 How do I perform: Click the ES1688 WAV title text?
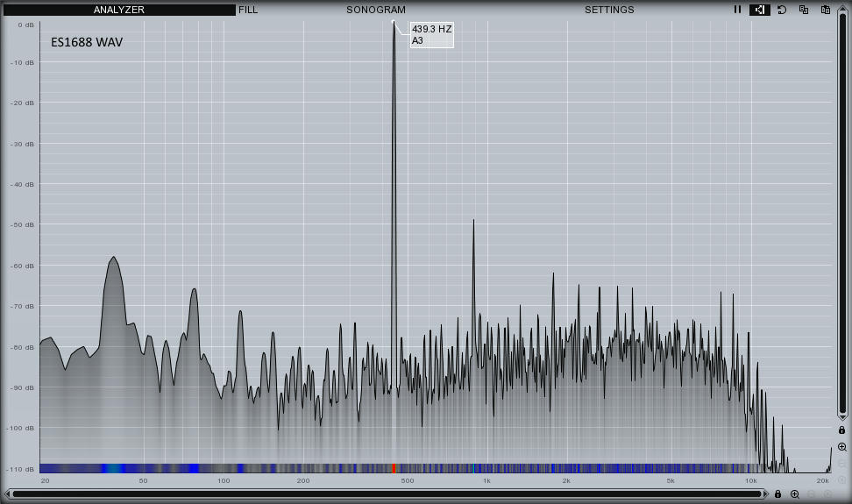tap(87, 42)
